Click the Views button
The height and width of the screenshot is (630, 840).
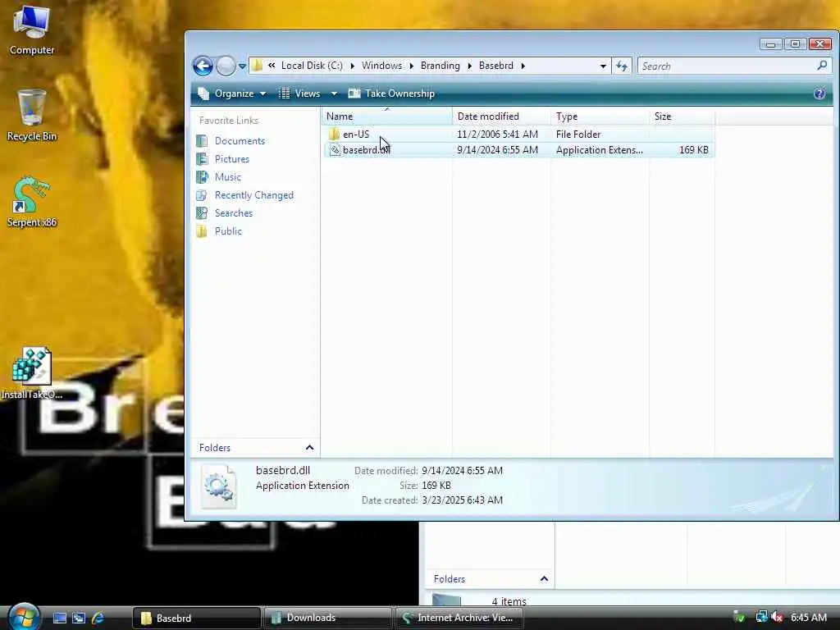tap(300, 94)
